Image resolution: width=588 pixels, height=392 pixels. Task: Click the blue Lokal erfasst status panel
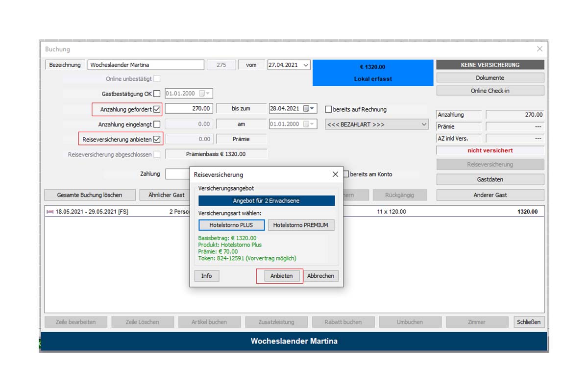tap(373, 73)
